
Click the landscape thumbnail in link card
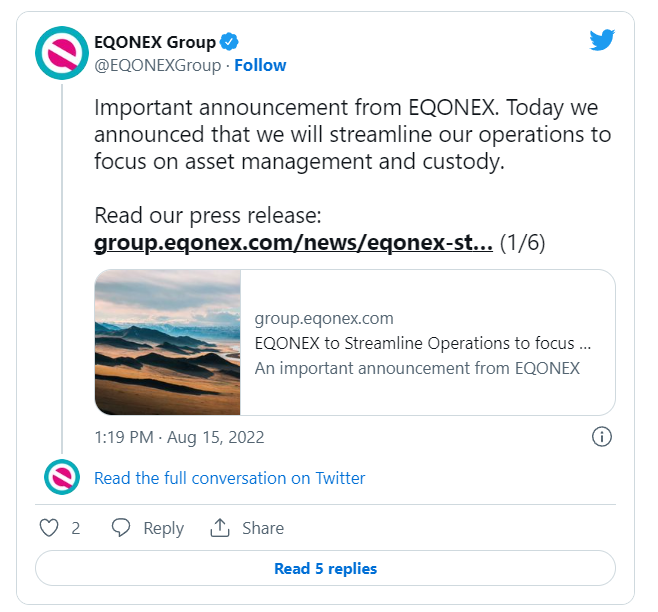[x=168, y=342]
